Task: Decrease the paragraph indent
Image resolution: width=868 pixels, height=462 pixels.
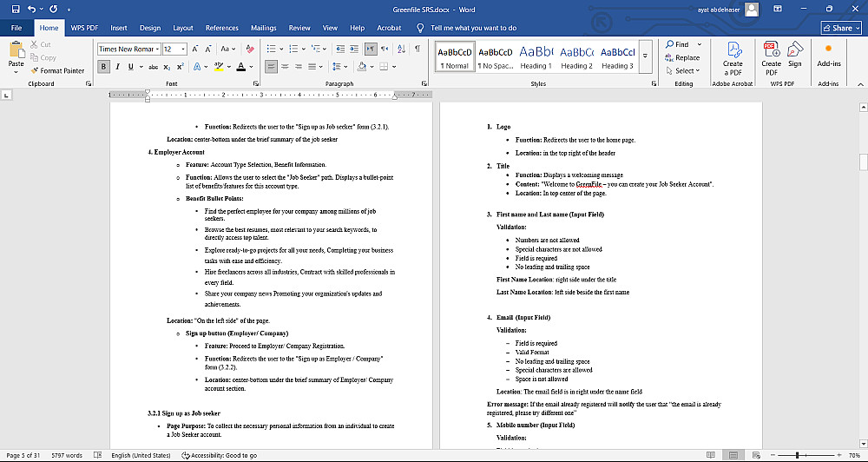Action: 340,49
